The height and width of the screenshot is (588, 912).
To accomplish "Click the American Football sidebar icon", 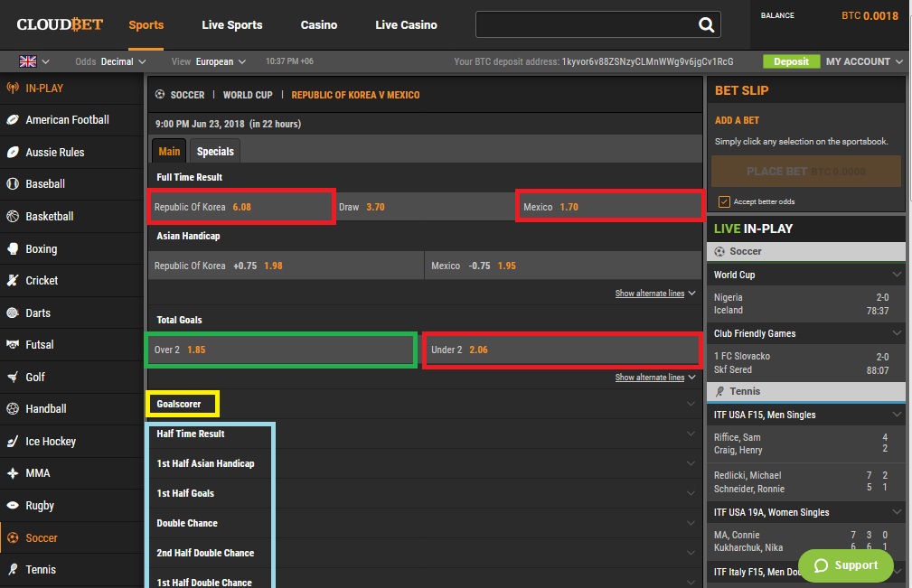I will pos(13,120).
